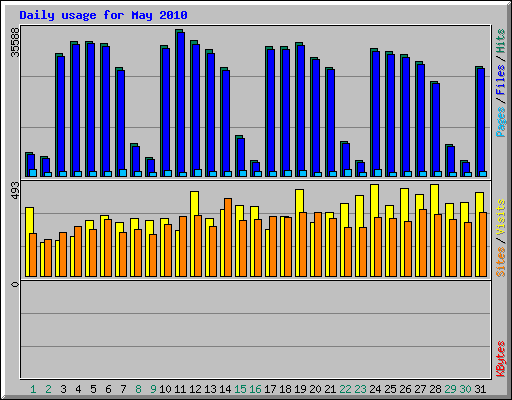
Task: Click the tallest blue Files bar for day 11
Action: [181, 103]
